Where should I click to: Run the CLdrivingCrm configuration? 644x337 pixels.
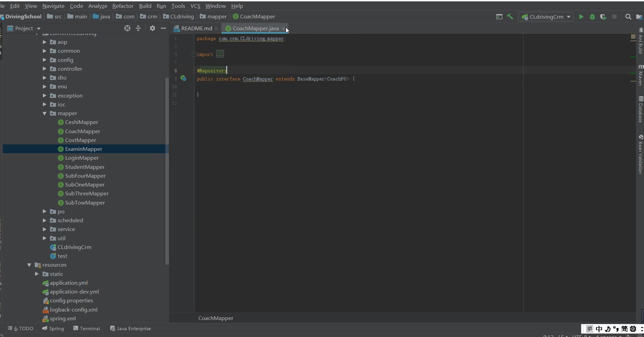point(581,17)
